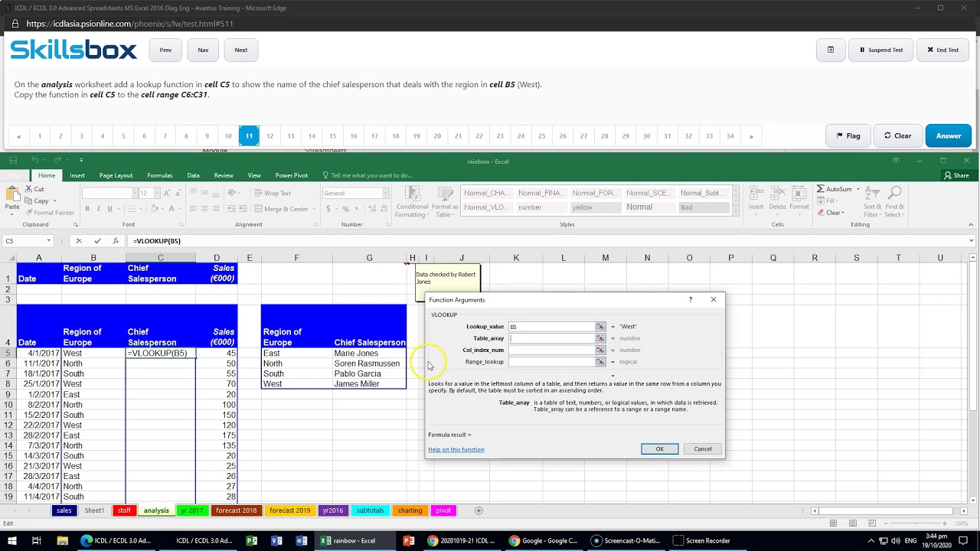Collapse the ribbon with the caret
This screenshot has width=980, height=551.
click(x=972, y=225)
